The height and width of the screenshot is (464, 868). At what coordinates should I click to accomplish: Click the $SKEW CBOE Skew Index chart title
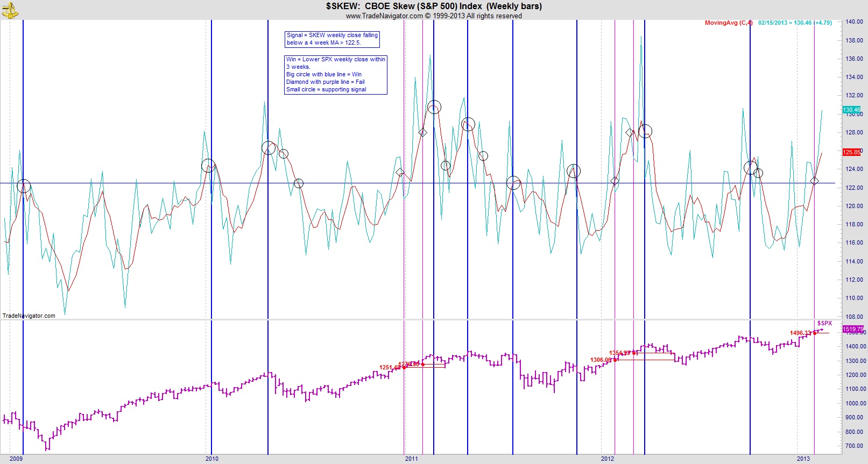click(434, 6)
